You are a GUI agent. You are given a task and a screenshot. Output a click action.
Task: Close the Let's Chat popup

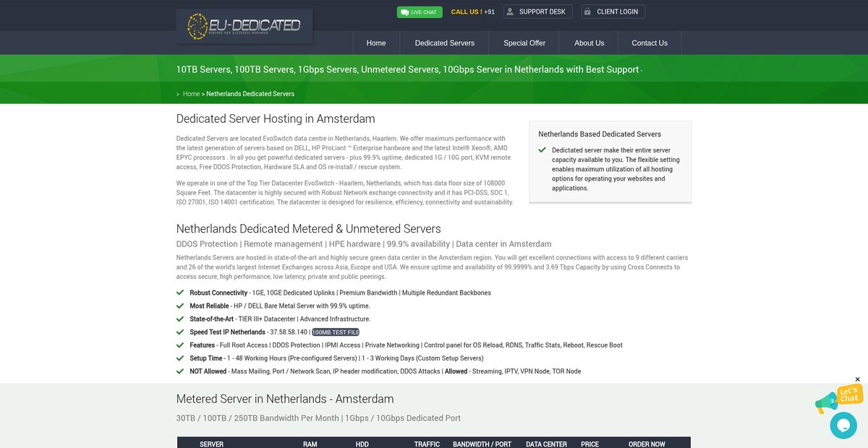(x=858, y=379)
